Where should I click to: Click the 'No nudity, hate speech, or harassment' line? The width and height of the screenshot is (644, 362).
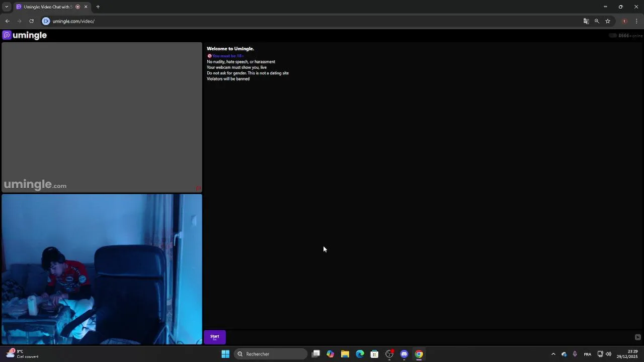pyautogui.click(x=241, y=62)
